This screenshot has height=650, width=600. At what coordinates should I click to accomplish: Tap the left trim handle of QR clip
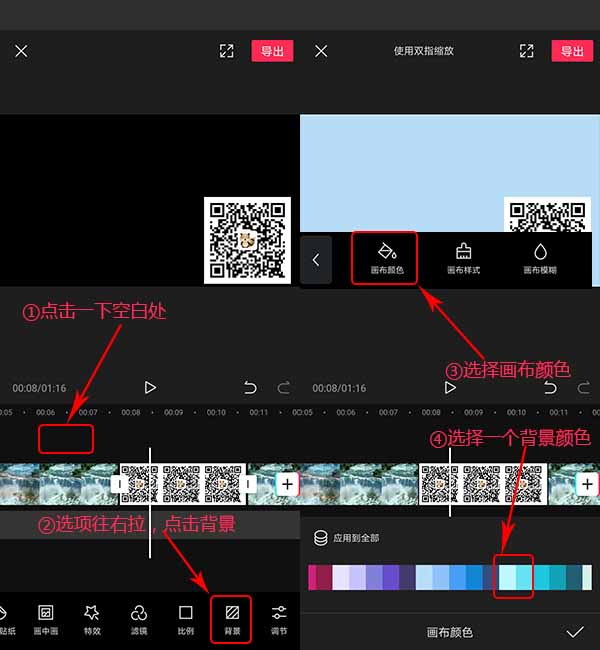click(x=120, y=484)
